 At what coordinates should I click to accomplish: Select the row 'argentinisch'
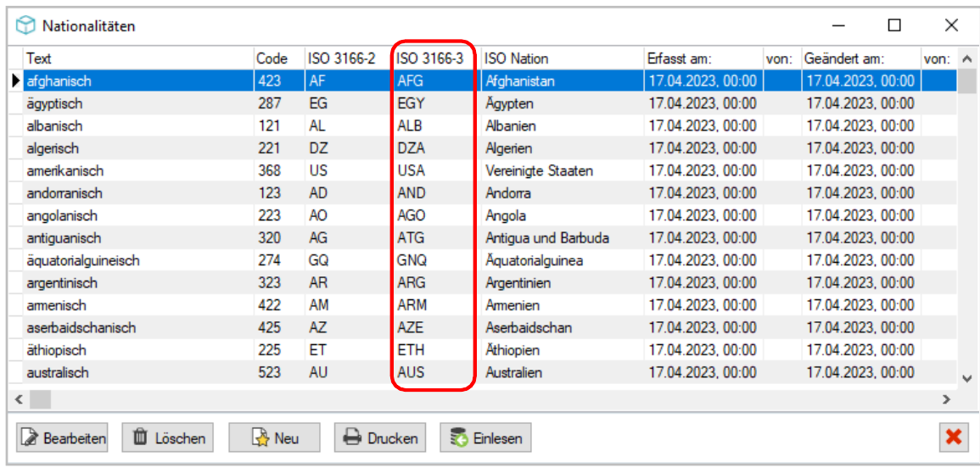(x=484, y=283)
